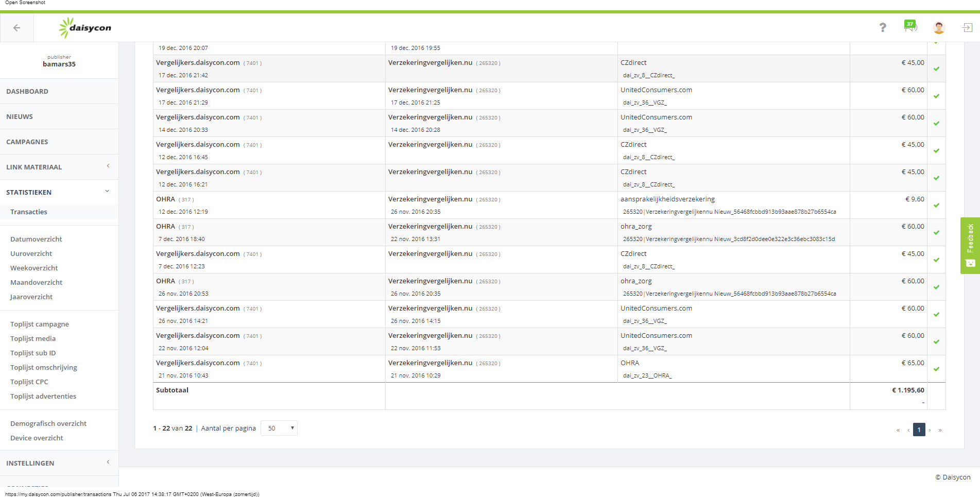Go to next page arrow

930,430
